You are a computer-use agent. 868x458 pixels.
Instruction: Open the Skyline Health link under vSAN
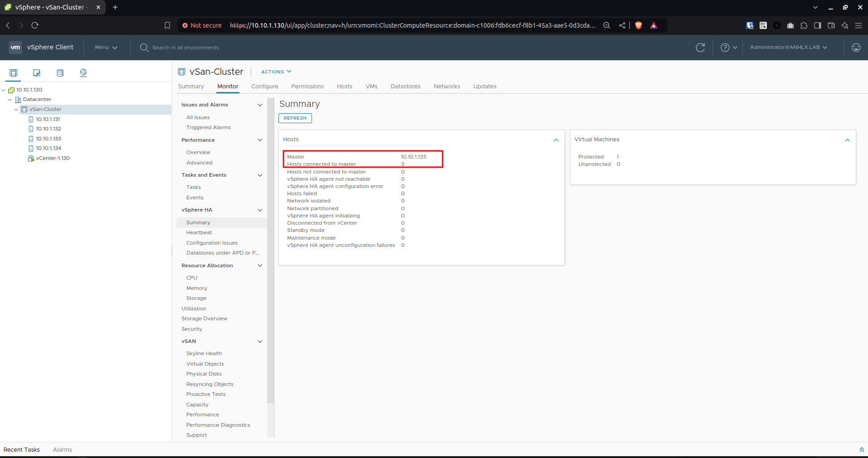(x=204, y=353)
